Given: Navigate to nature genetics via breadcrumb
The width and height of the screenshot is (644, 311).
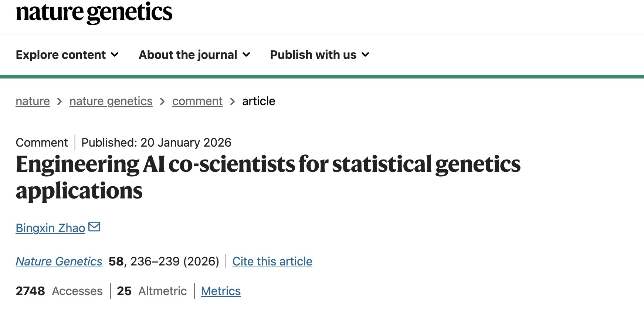Looking at the screenshot, I should point(111,101).
